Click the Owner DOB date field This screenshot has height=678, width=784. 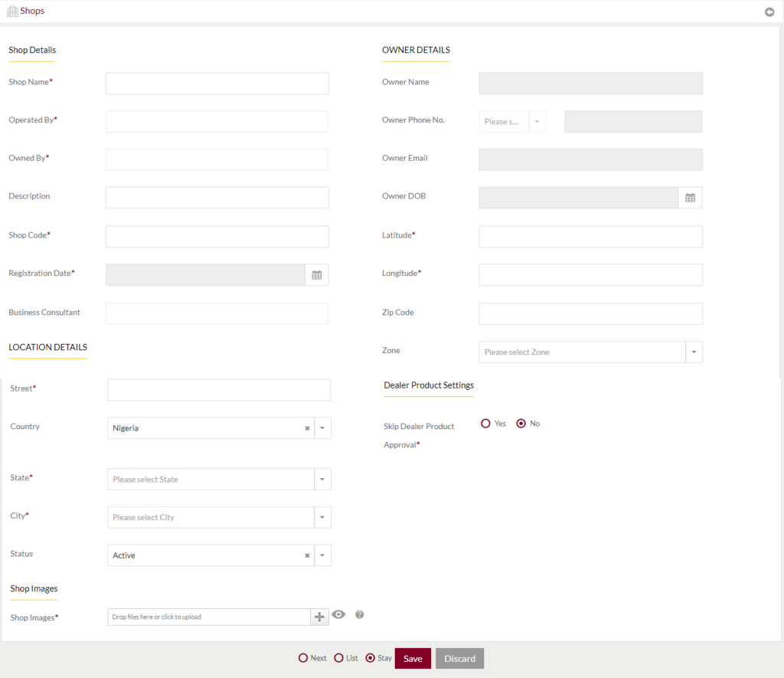579,198
